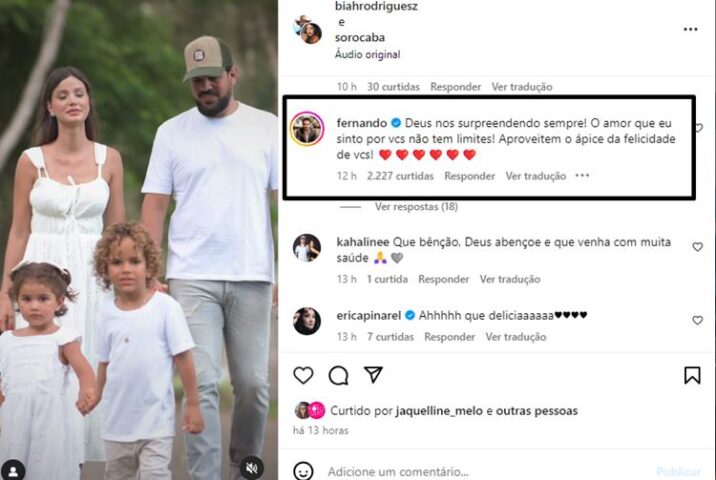Share post via paper plane icon
This screenshot has width=716, height=480.
[373, 375]
